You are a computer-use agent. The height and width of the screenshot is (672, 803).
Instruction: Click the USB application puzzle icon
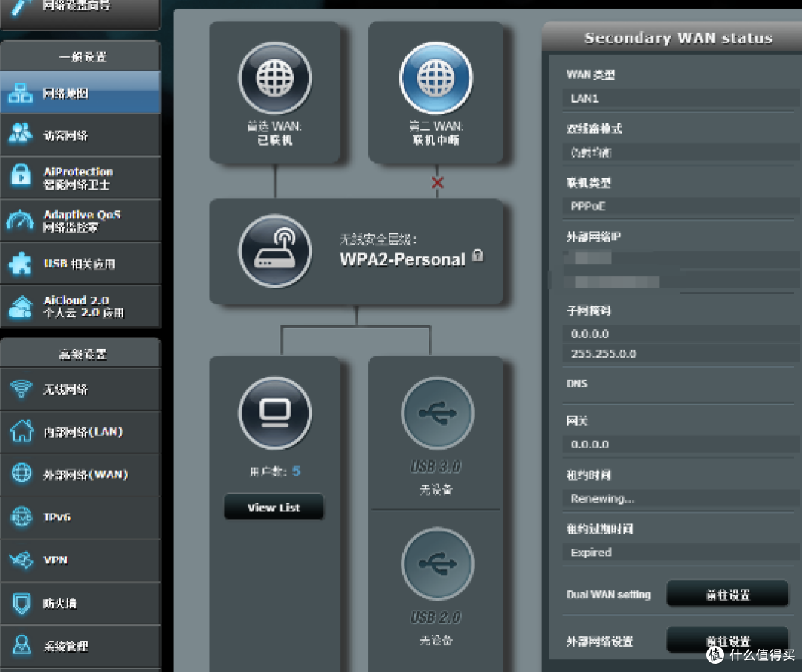tap(21, 263)
